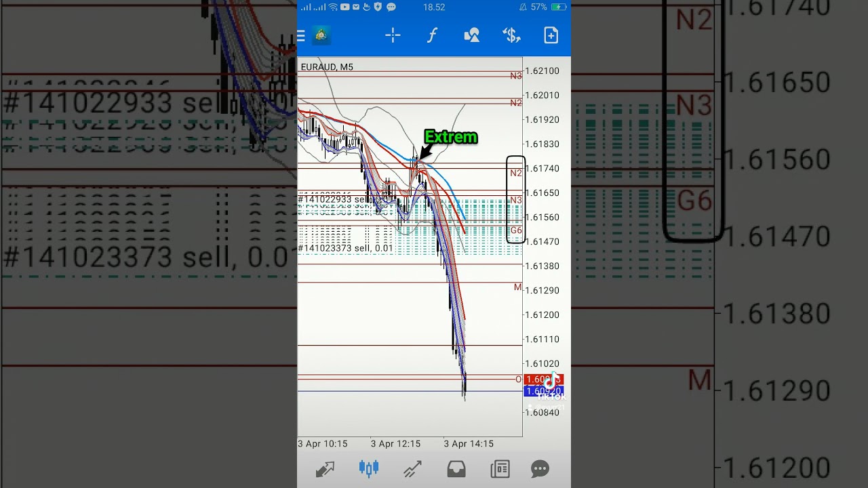The width and height of the screenshot is (868, 488).
Task: Tap the message bubble notification icon
Action: point(391,7)
